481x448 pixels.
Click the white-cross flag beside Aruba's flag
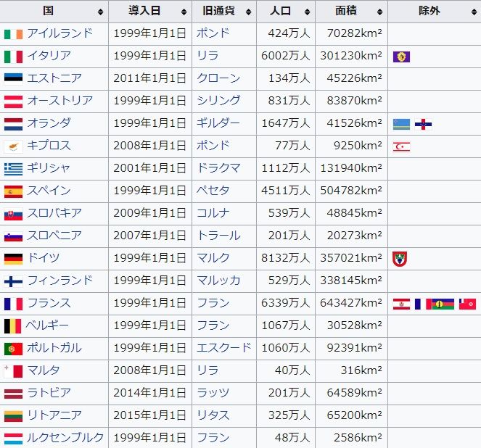coord(423,124)
